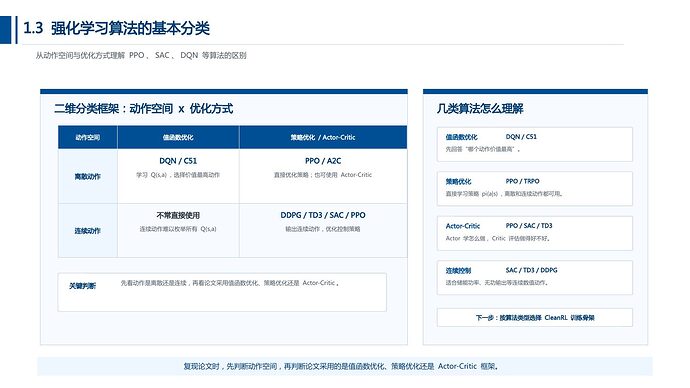Click the box '下一步：按算法类型选择 CleanRL 训练骨架'

click(x=535, y=318)
